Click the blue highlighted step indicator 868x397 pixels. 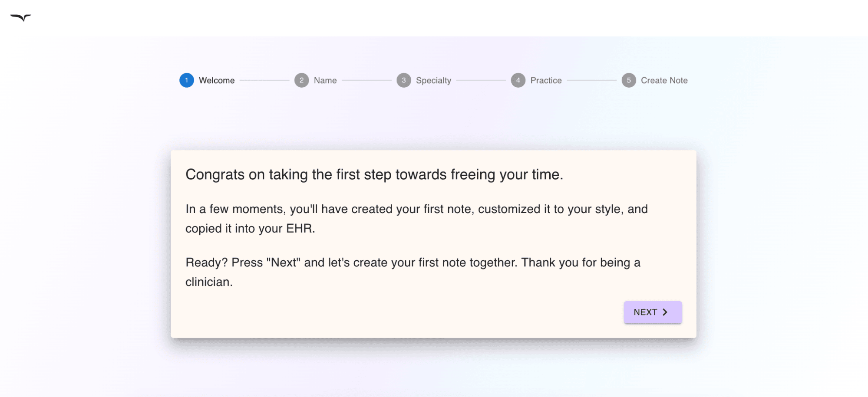pos(186,80)
